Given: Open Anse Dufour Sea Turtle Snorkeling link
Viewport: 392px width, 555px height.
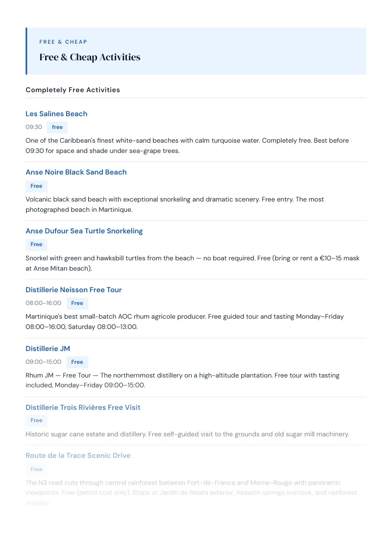Looking at the screenshot, I should pos(84,231).
